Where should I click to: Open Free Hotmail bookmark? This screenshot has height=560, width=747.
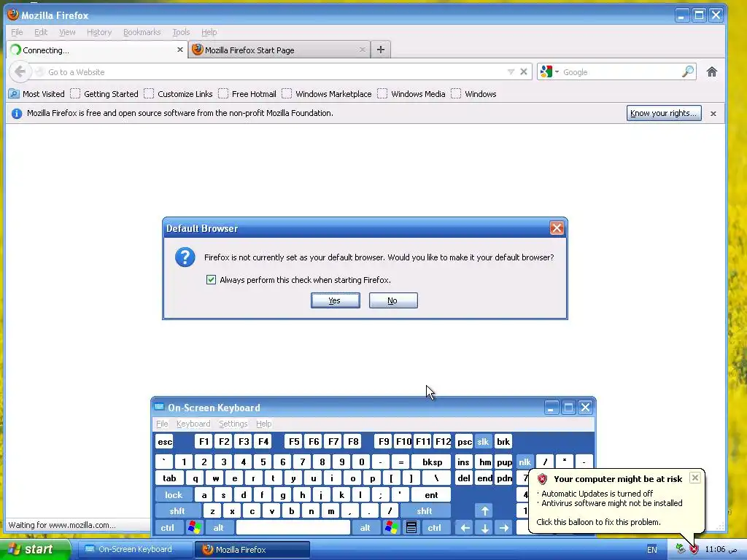coord(248,94)
